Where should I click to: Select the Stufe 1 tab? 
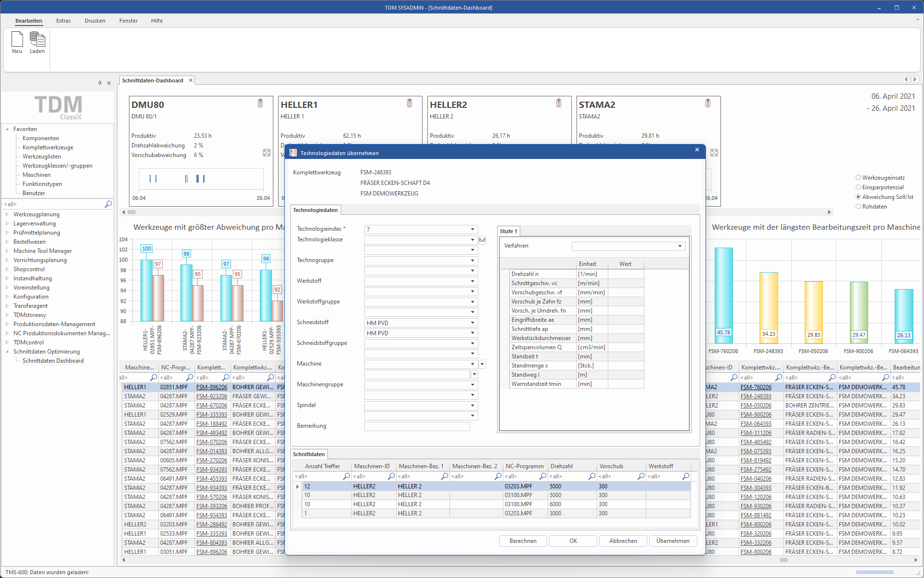pos(508,231)
